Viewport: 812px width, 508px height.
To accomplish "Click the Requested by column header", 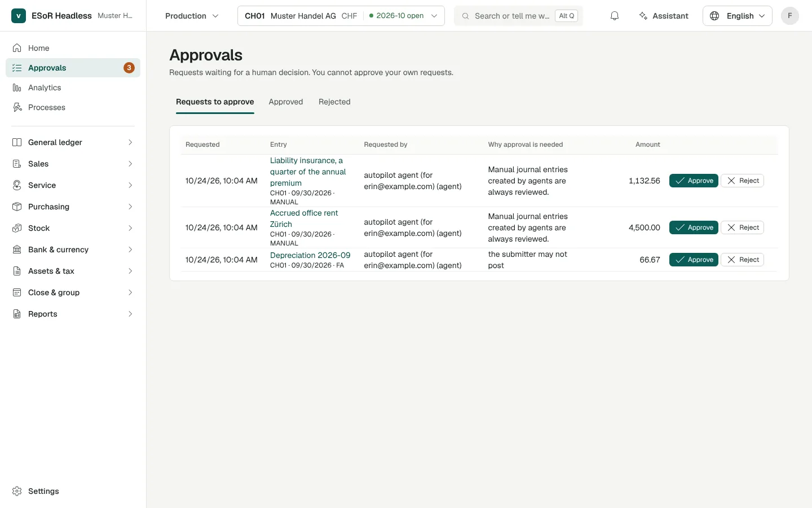I will coord(386,144).
